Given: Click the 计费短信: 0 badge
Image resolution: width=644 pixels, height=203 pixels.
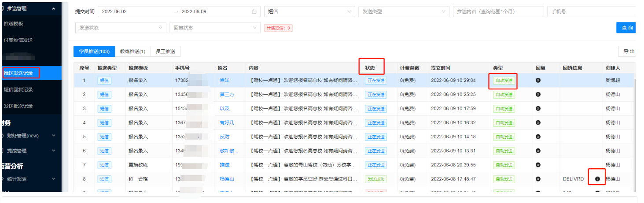Looking at the screenshot, I should [279, 28].
